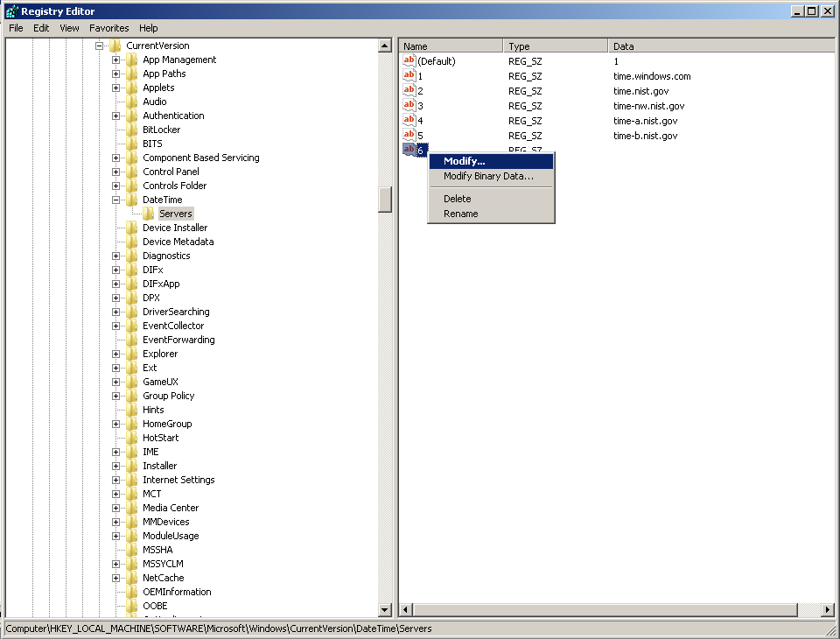Viewport: 840px width, 639px height.
Task: Click the HotStart folder icon
Action: [x=132, y=438]
